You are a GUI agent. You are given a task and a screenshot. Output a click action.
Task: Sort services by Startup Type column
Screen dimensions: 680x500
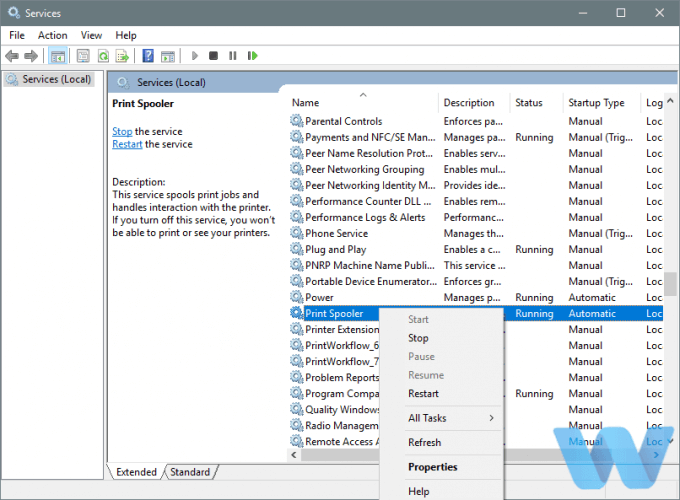596,102
